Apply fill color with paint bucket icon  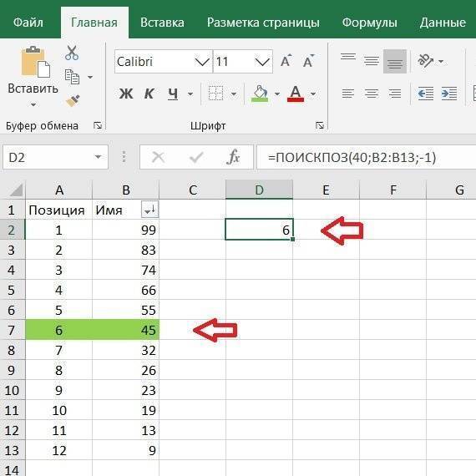click(260, 94)
